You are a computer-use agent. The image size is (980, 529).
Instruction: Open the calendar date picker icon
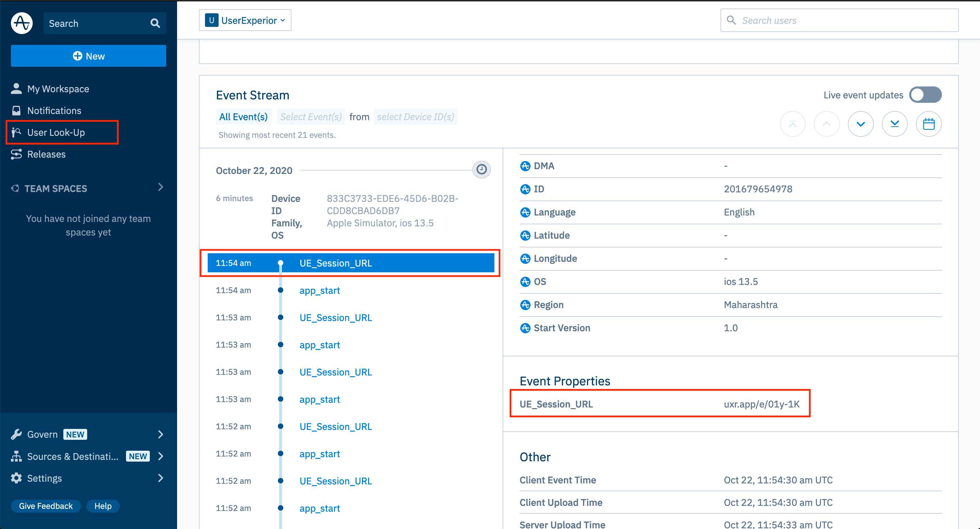(x=929, y=124)
